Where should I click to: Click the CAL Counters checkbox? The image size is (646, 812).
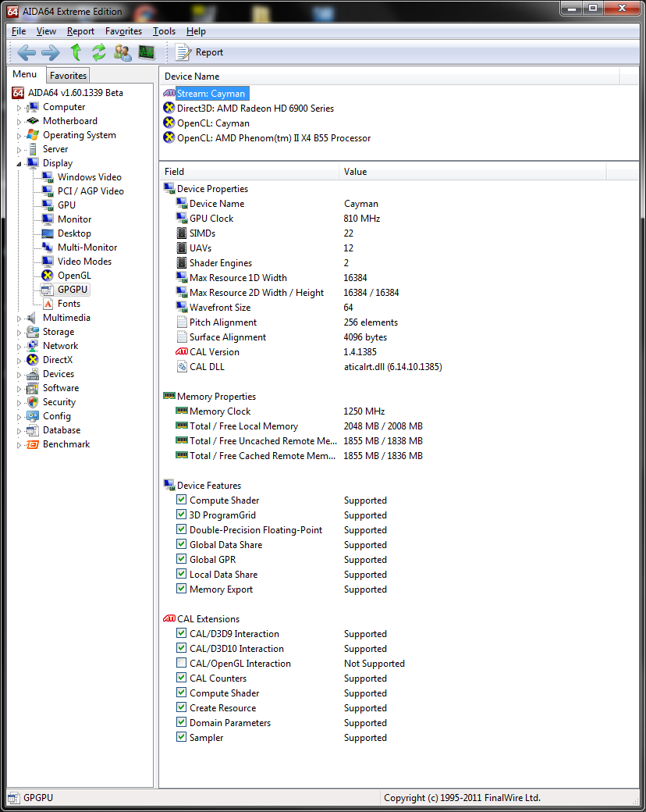[181, 678]
